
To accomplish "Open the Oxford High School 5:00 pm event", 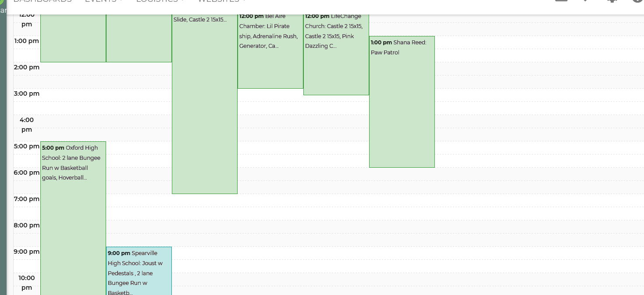I will click(x=73, y=162).
